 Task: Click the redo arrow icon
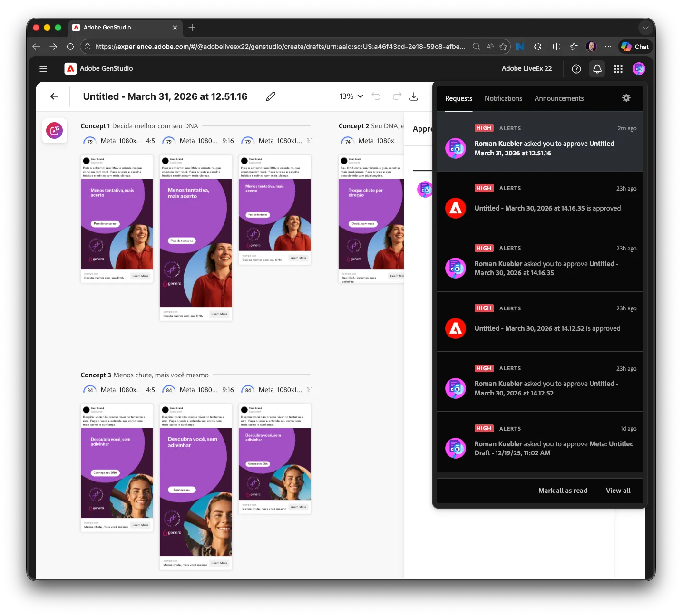[x=397, y=96]
